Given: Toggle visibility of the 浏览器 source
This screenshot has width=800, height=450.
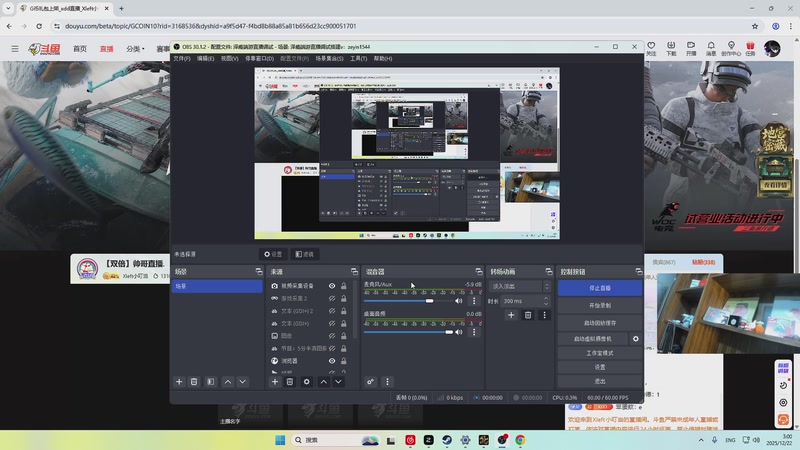Looking at the screenshot, I should (332, 361).
